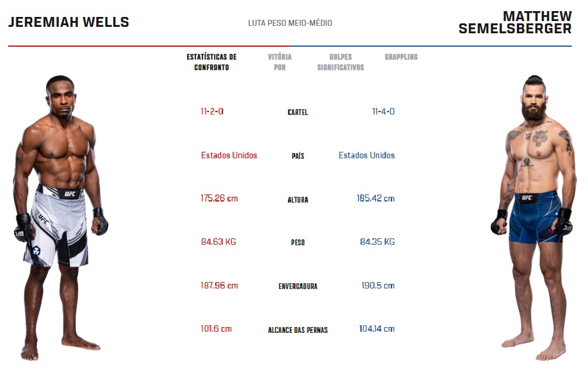Click the Jeremiah Wells fighter name
This screenshot has height=372, width=588.
coord(69,22)
